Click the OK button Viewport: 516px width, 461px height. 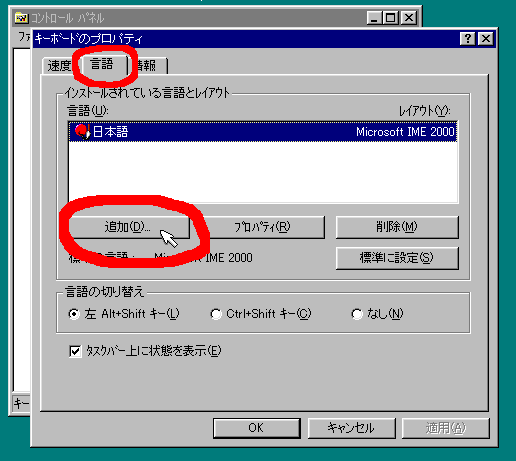257,428
